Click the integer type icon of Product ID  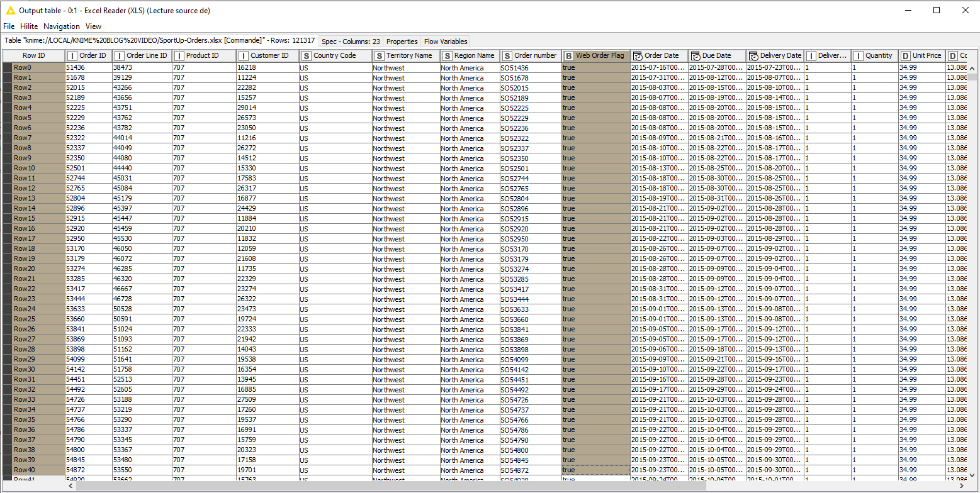pos(179,56)
